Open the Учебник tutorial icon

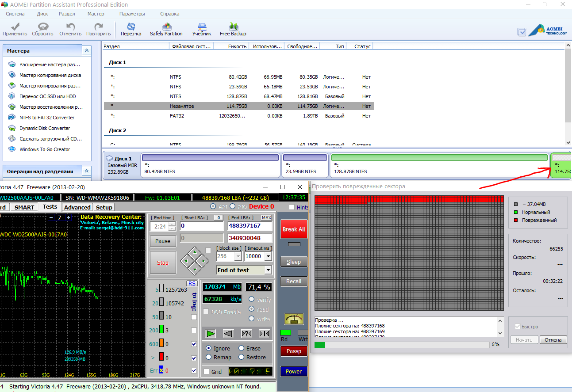click(x=202, y=27)
